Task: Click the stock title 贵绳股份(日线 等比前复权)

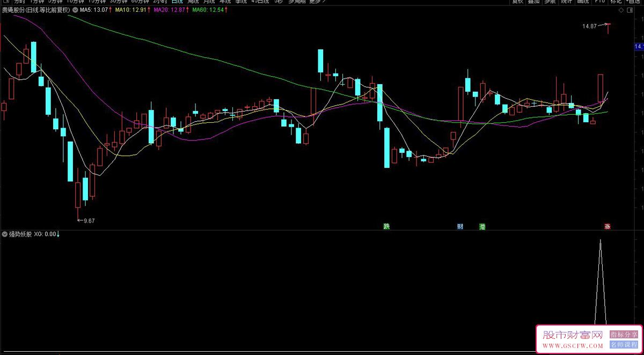Action: (x=36, y=10)
